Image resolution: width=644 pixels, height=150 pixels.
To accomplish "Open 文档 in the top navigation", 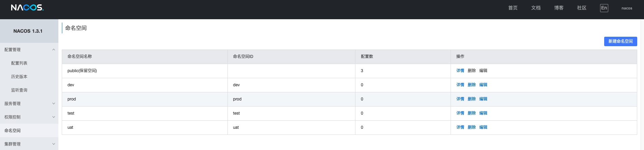I will [x=536, y=8].
